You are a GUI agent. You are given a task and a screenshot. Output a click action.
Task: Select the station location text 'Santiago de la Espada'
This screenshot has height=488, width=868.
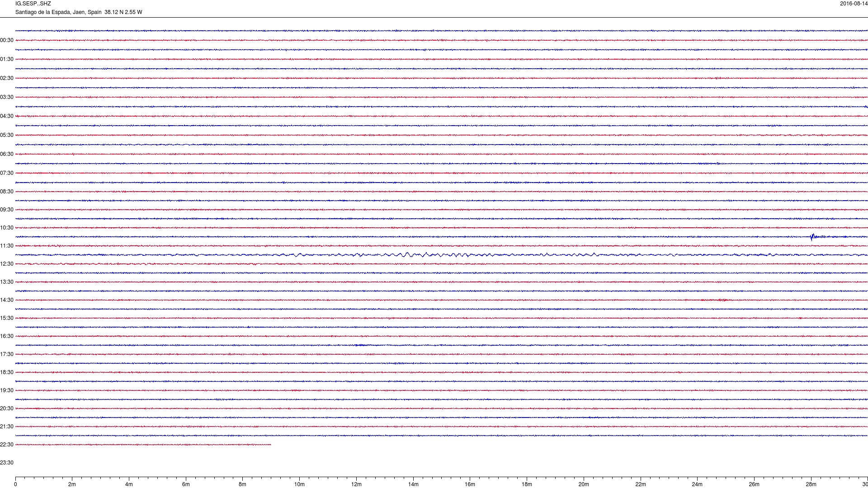[42, 12]
